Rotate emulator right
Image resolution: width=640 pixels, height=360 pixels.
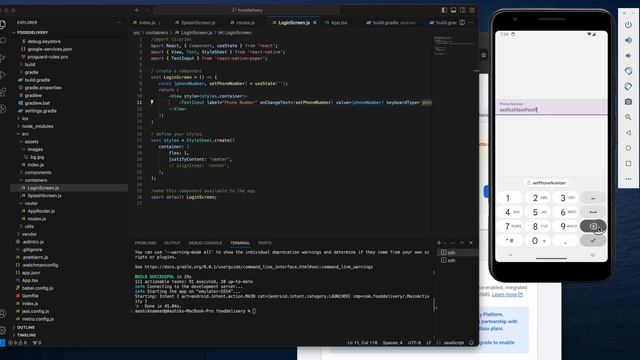point(628,86)
